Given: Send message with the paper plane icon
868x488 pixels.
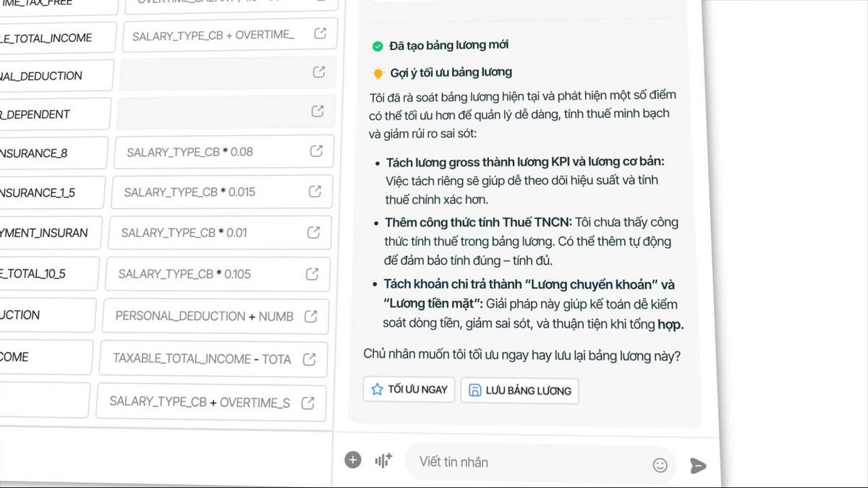Looking at the screenshot, I should click(x=697, y=466).
